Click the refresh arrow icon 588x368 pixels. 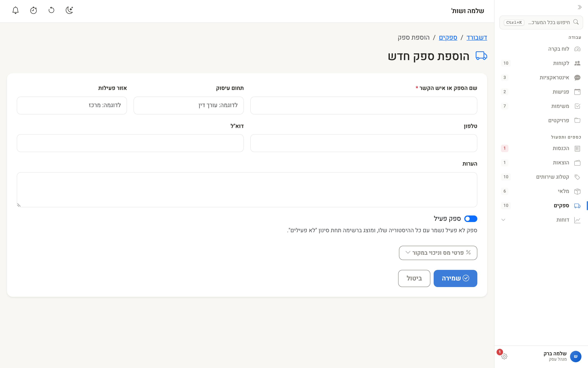51,10
